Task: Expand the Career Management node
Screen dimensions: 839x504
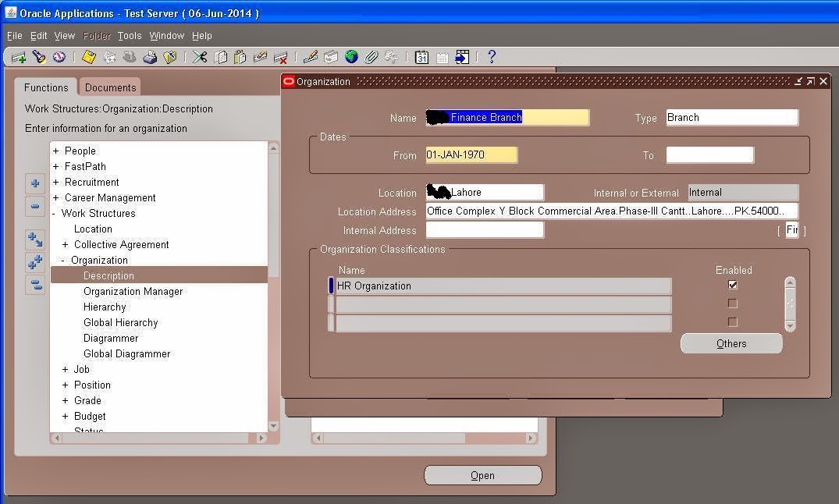Action: (x=55, y=197)
